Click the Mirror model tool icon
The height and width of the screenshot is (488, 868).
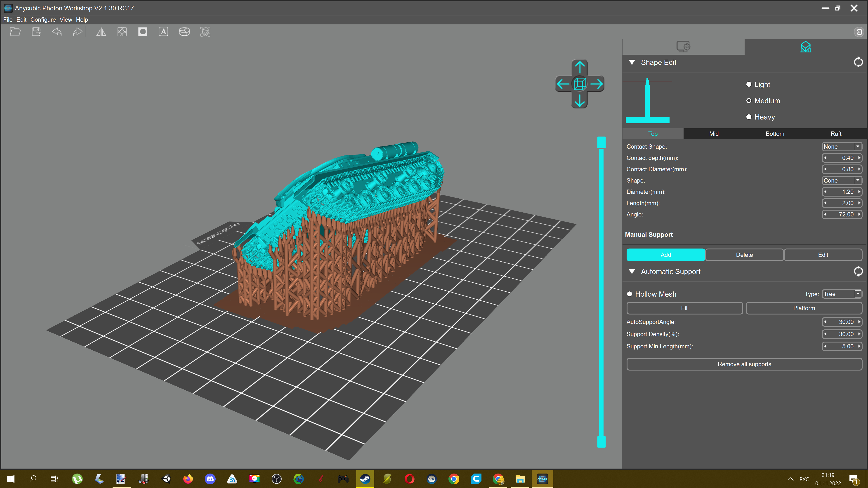101,32
